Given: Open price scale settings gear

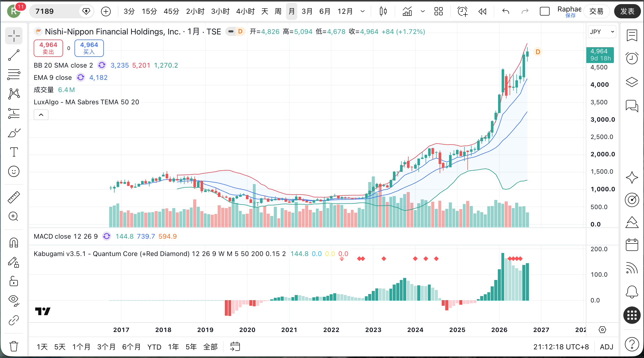Looking at the screenshot, I should pos(602,330).
